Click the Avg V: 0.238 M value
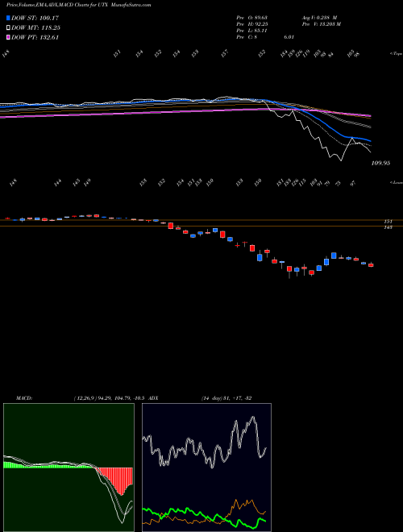 click(319, 17)
